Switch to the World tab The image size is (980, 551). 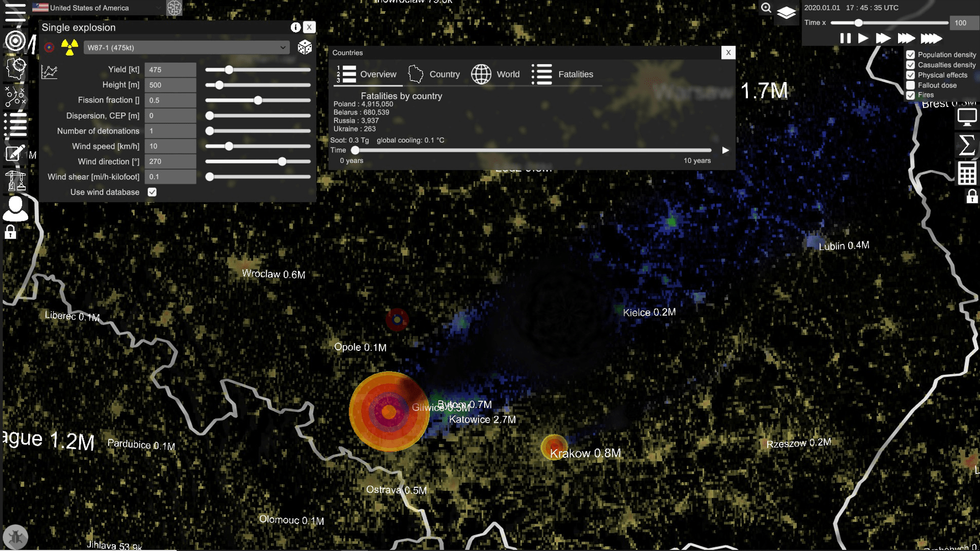495,74
